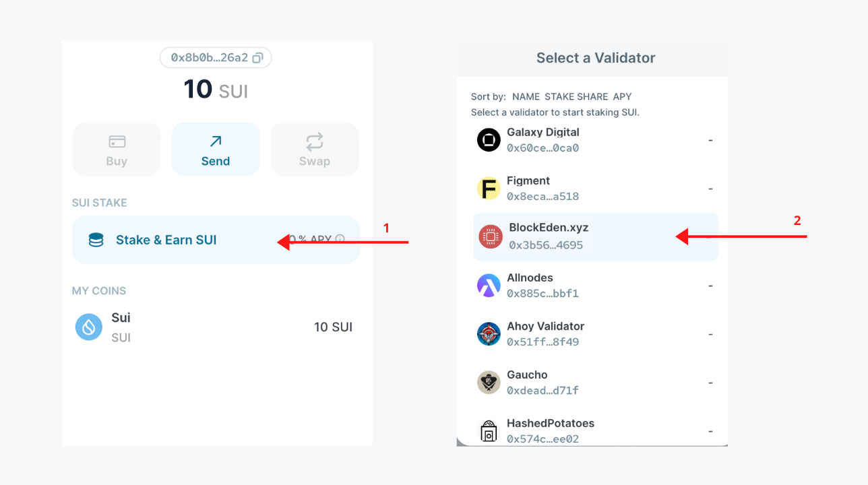Click the Select a Validator header title

[x=596, y=58]
